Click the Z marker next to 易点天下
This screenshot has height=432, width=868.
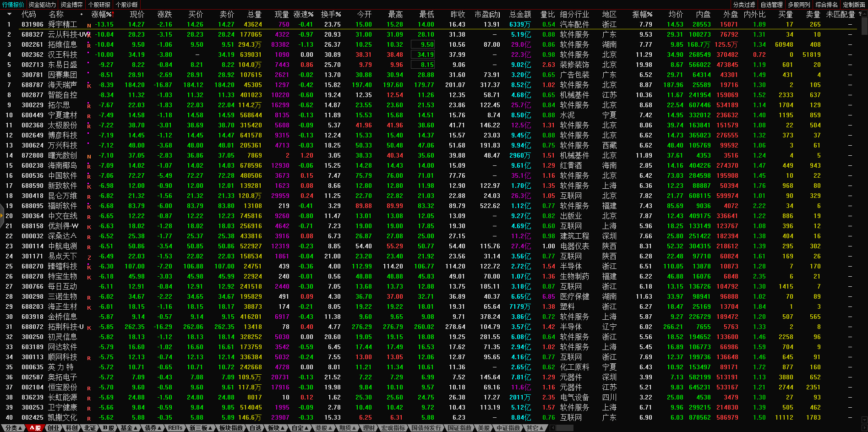(x=89, y=257)
